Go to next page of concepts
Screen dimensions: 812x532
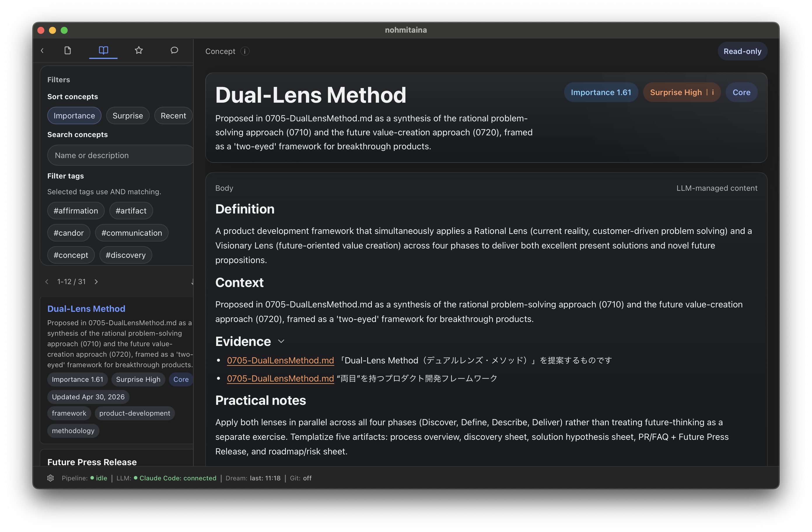(96, 281)
